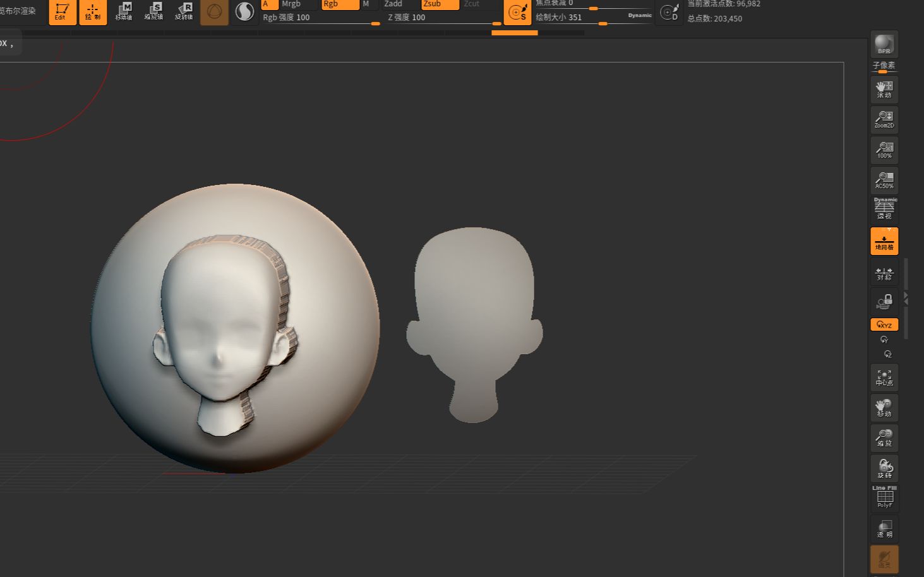Toggle Zadd mode off

point(392,4)
